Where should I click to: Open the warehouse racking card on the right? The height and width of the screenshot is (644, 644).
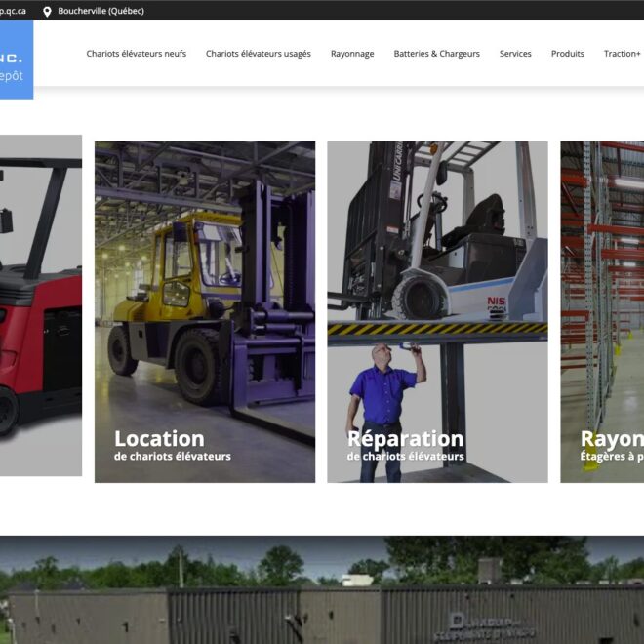point(602,293)
